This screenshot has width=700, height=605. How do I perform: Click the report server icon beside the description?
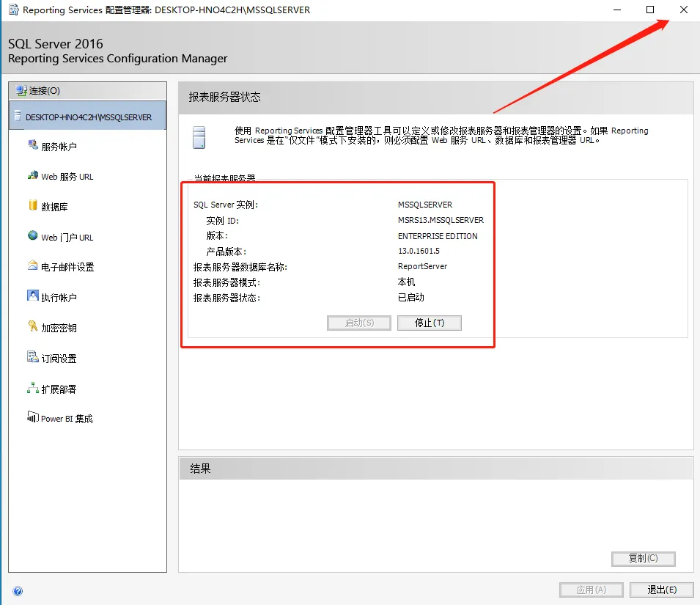(x=199, y=137)
